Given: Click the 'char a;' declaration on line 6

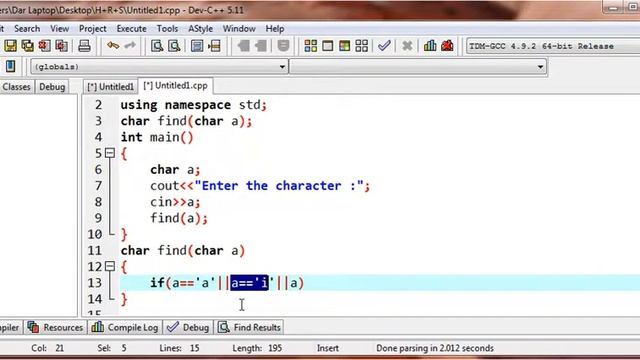Looking at the screenshot, I should click(175, 169).
